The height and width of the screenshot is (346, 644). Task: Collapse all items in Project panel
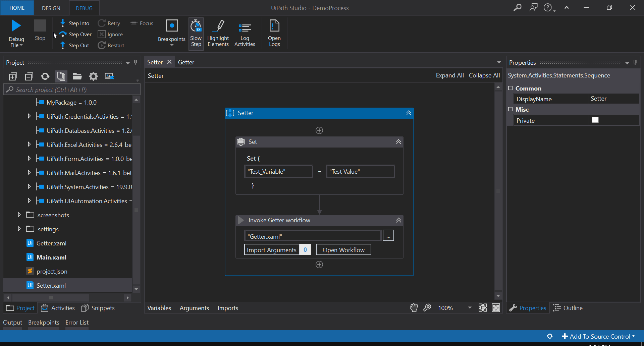coord(29,76)
